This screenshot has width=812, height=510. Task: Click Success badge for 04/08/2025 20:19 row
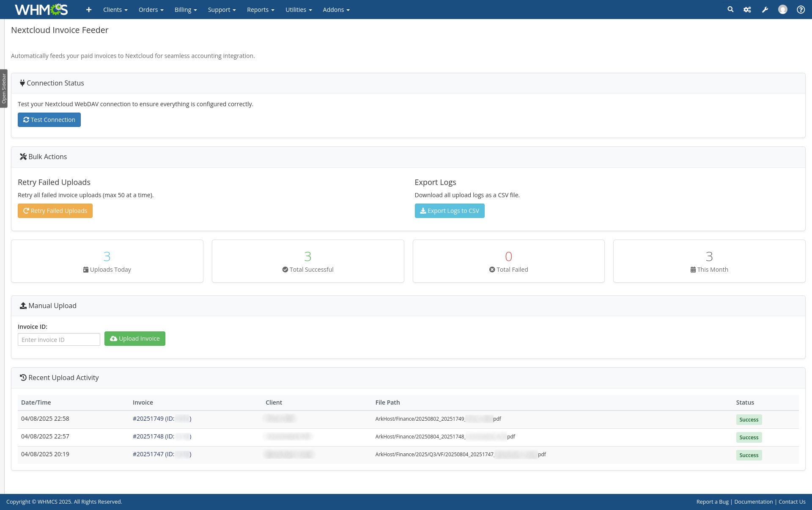coord(749,455)
